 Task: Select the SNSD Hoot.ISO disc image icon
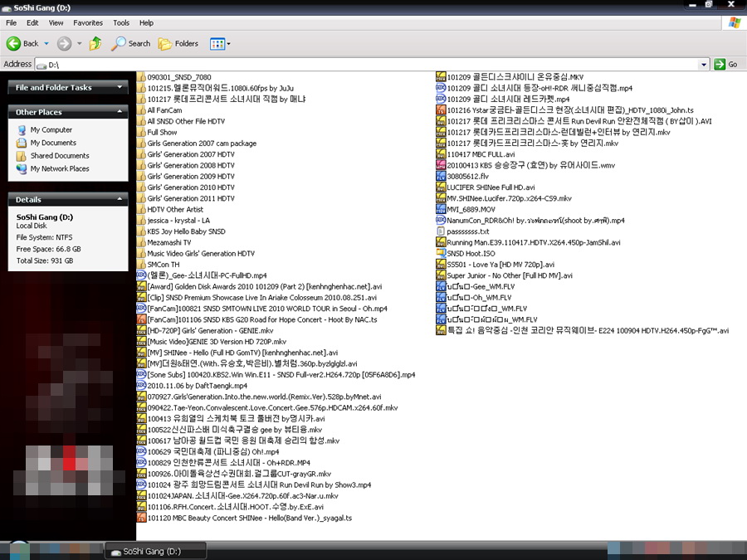click(x=441, y=253)
